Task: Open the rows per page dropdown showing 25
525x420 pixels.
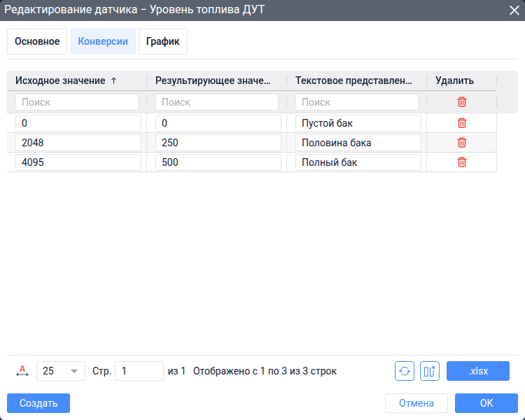Action: (61, 371)
